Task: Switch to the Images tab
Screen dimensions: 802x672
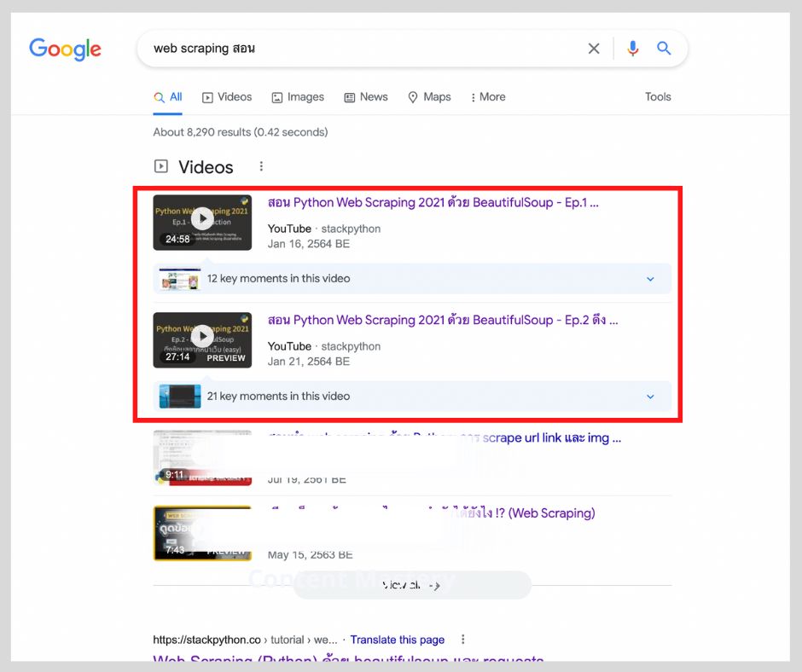Action: (298, 97)
